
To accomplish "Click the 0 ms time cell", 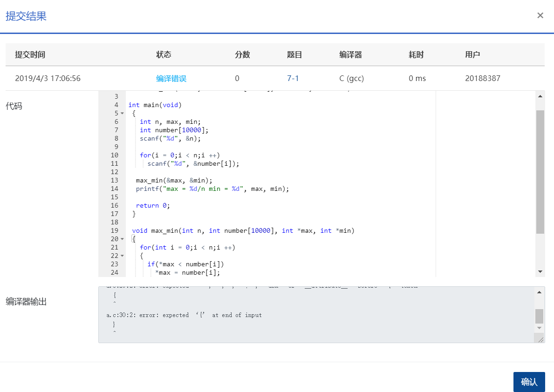I will pos(417,78).
